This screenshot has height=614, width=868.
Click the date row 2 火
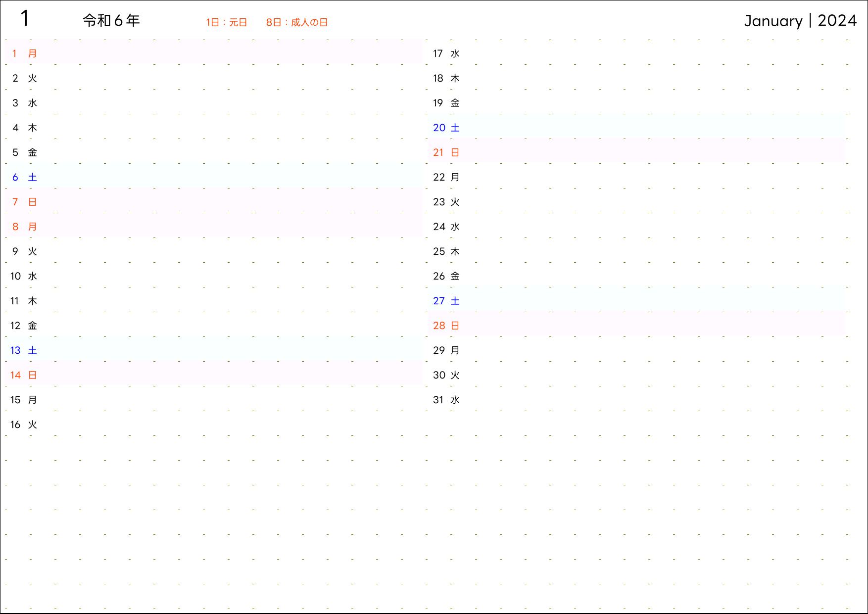click(x=214, y=77)
